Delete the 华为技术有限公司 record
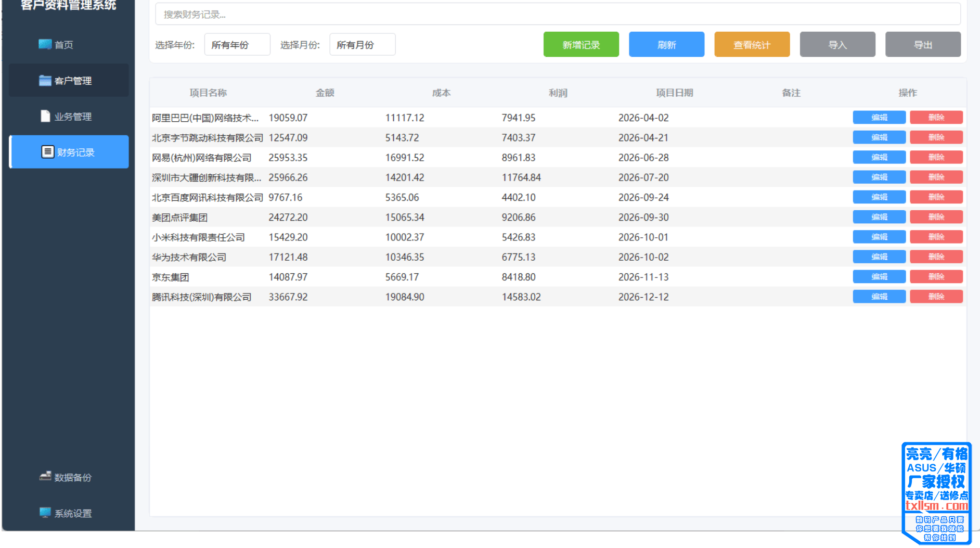Image resolution: width=980 pixels, height=548 pixels. click(936, 257)
